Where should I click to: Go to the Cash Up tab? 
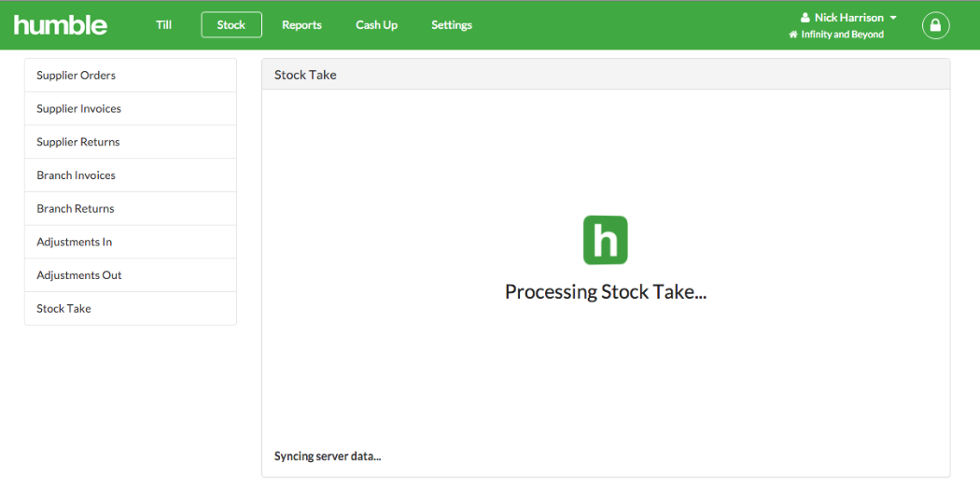tap(377, 25)
